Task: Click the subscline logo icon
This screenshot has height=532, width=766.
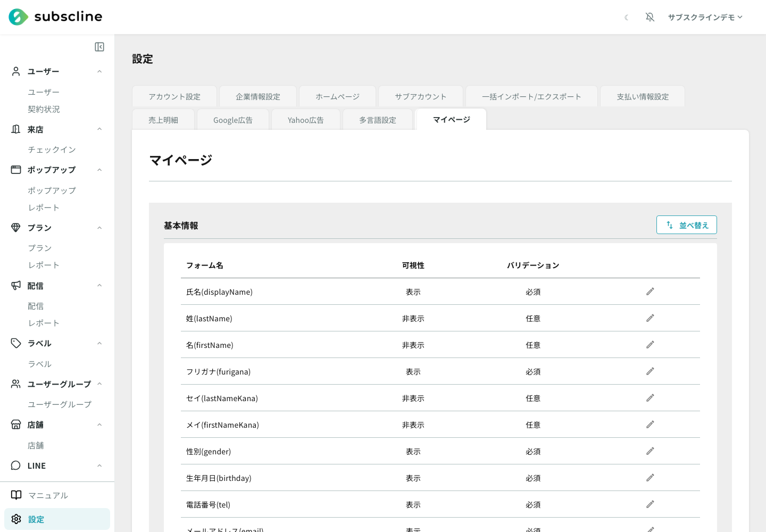Action: click(x=18, y=17)
